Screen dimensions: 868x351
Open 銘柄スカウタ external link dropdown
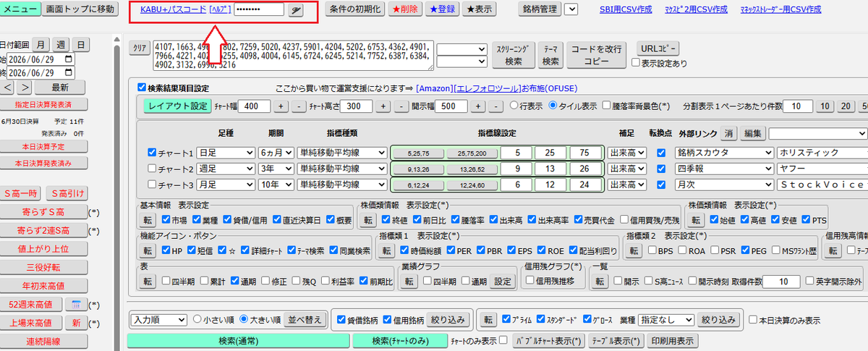tap(723, 153)
